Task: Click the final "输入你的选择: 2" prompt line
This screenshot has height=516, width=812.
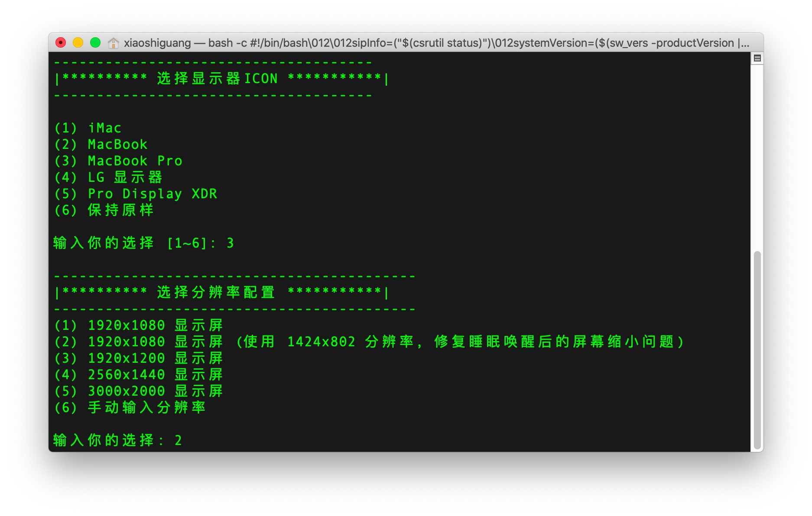Action: tap(117, 441)
